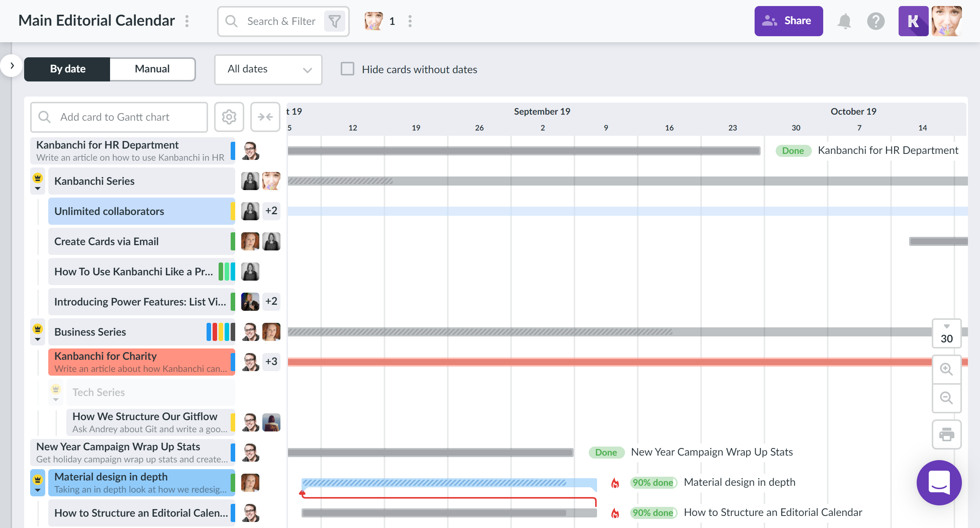Click the filter funnel icon in search box
Viewport: 980px width, 528px height.
pyautogui.click(x=334, y=21)
